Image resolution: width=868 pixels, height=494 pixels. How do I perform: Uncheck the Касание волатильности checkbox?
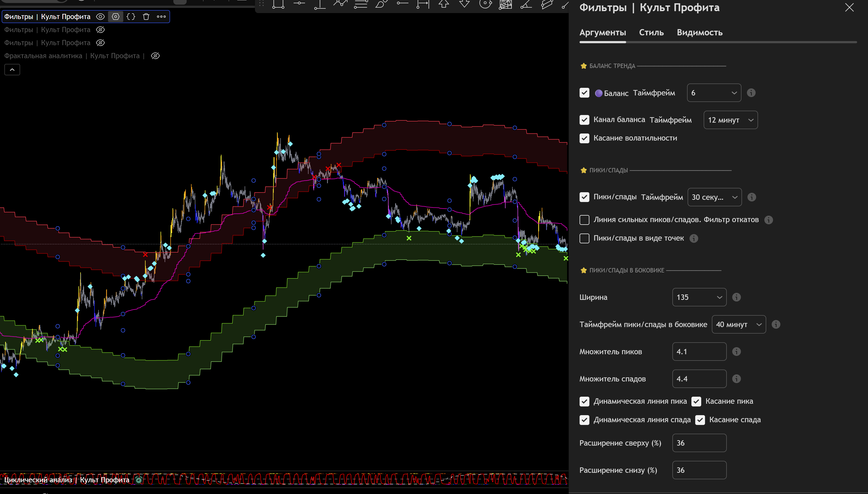tap(584, 138)
